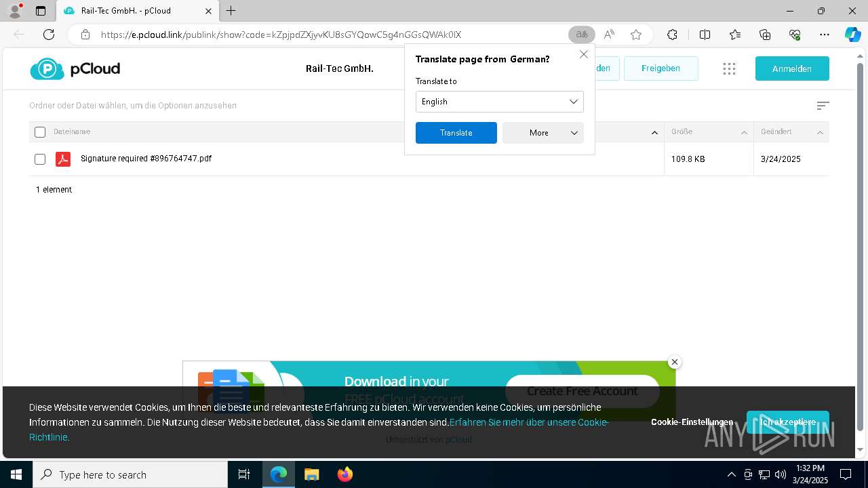
Task: Open the taskbar clock and date
Action: pyautogui.click(x=810, y=474)
